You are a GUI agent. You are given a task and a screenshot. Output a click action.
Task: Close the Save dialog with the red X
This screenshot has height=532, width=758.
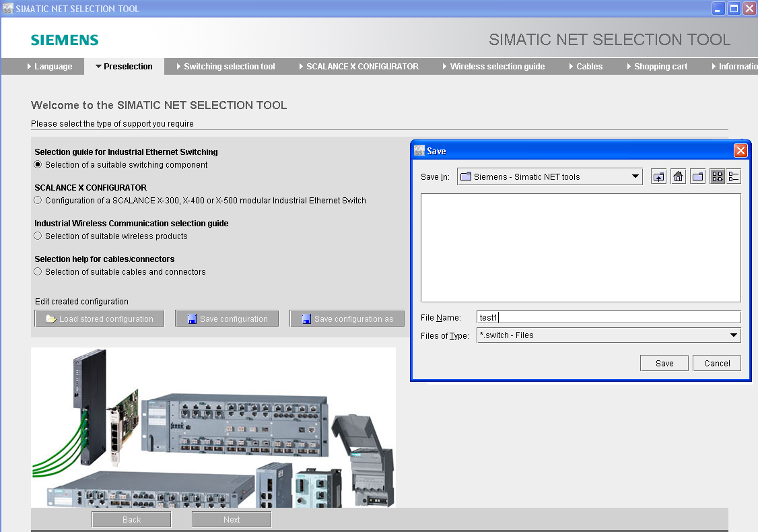[740, 151]
